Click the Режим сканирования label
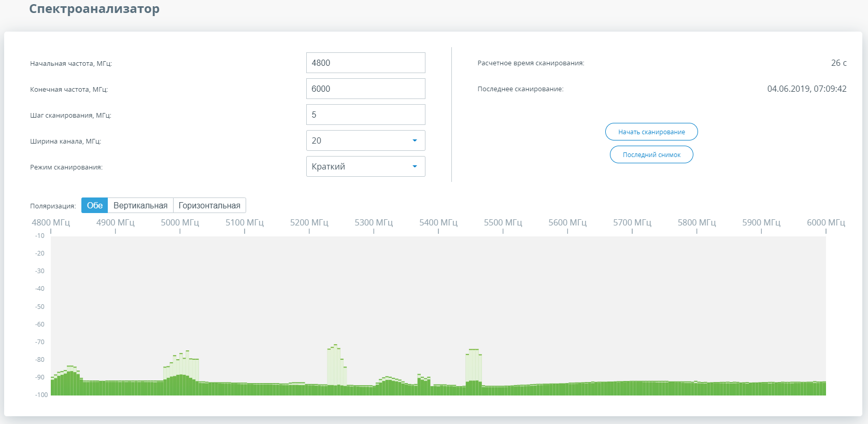Image resolution: width=868 pixels, height=424 pixels. click(66, 167)
